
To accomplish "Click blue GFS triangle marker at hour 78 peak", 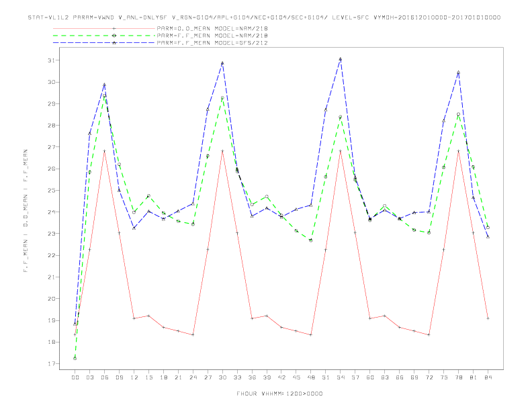I will [x=458, y=73].
